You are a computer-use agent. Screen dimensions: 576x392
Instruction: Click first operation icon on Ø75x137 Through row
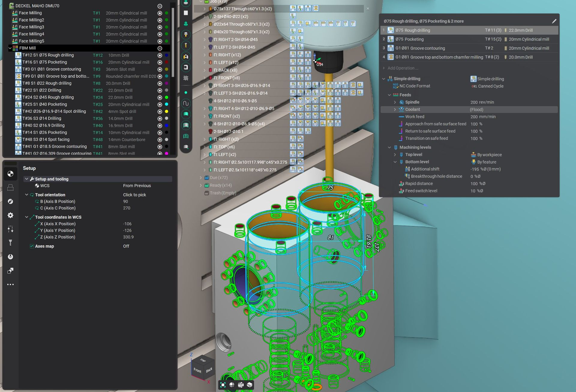[x=293, y=8]
